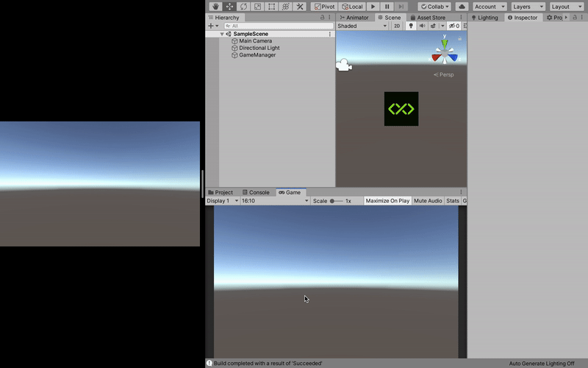Switch to Project tab
The height and width of the screenshot is (368, 588).
point(220,192)
